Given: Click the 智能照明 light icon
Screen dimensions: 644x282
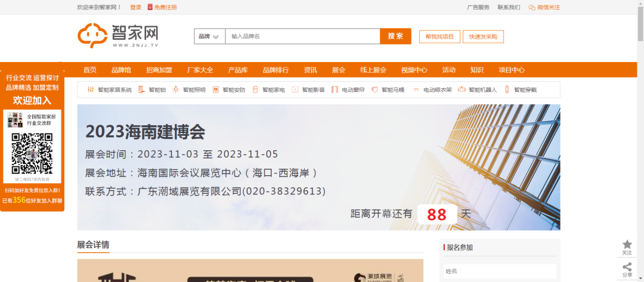Looking at the screenshot, I should (x=176, y=89).
